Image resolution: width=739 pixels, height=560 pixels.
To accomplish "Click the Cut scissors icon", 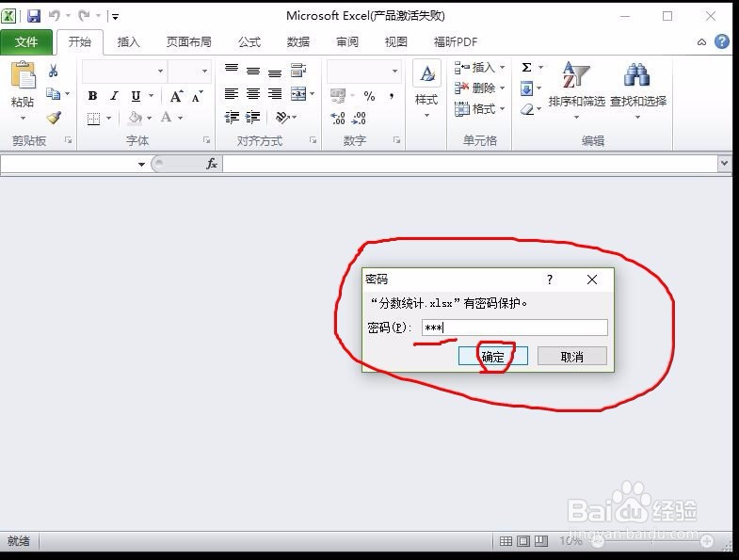I will (54, 71).
